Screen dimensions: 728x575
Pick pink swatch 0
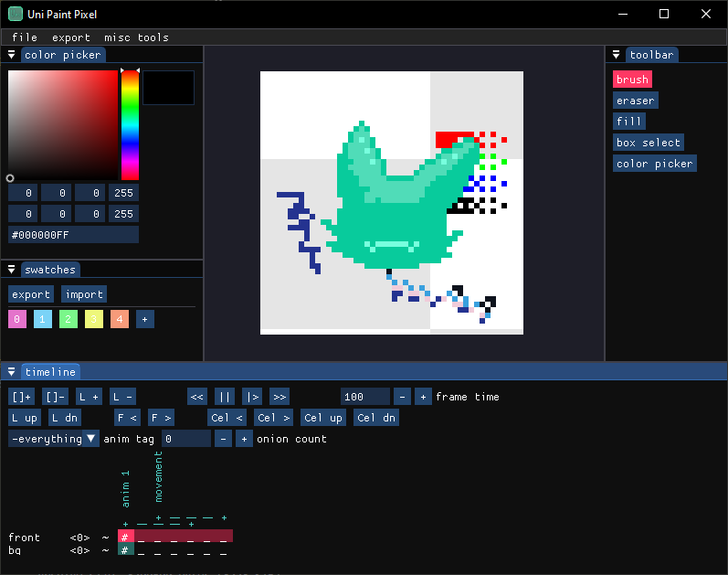[x=17, y=319]
